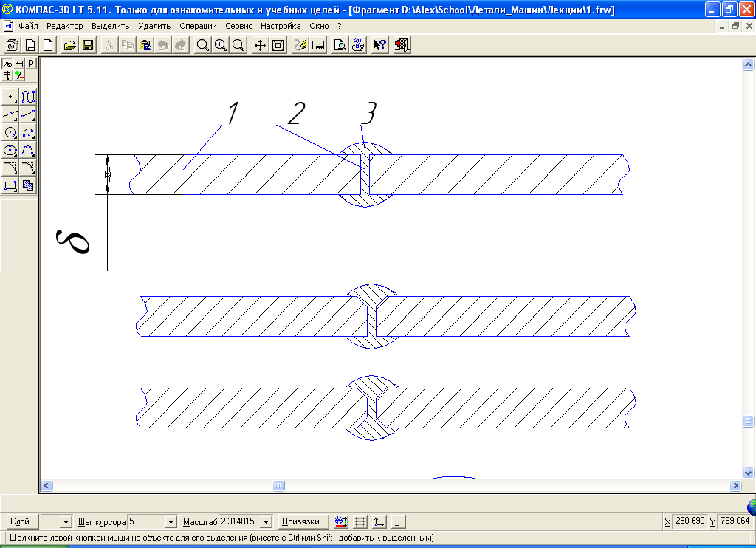Screen dimensions: 756x548
Task: Switch to dimensions panel tab button
Action: [19, 64]
